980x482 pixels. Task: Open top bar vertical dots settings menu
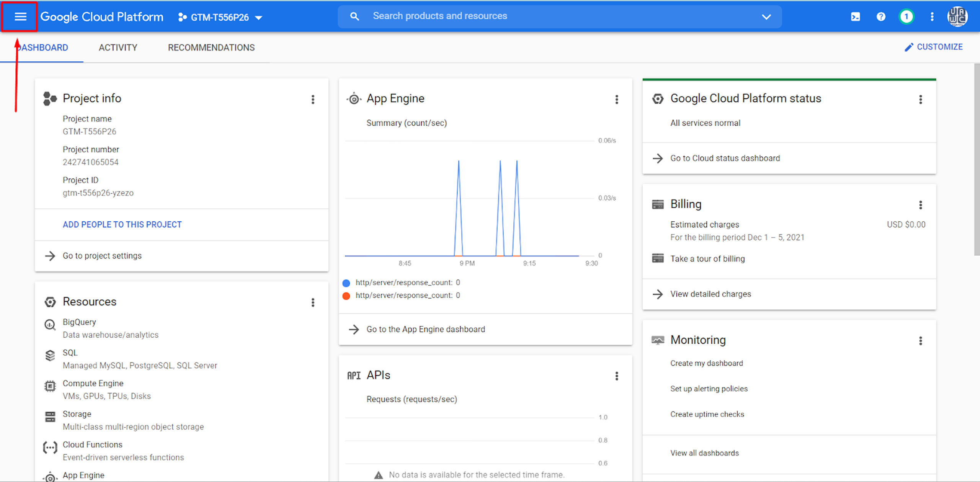[x=932, y=17]
